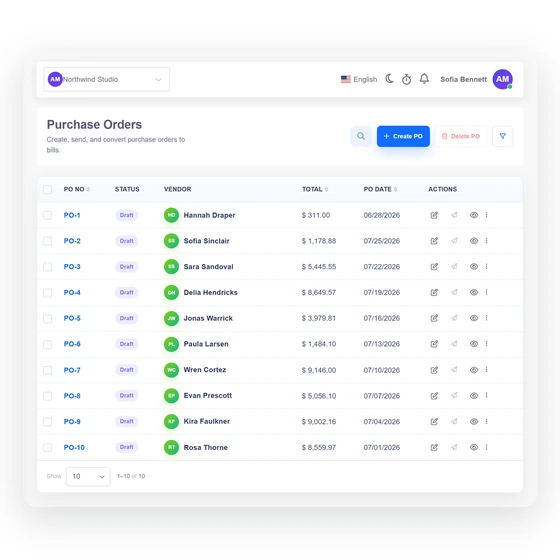The width and height of the screenshot is (560, 560).
Task: Check the PO-7 row checkbox
Action: pos(47,370)
